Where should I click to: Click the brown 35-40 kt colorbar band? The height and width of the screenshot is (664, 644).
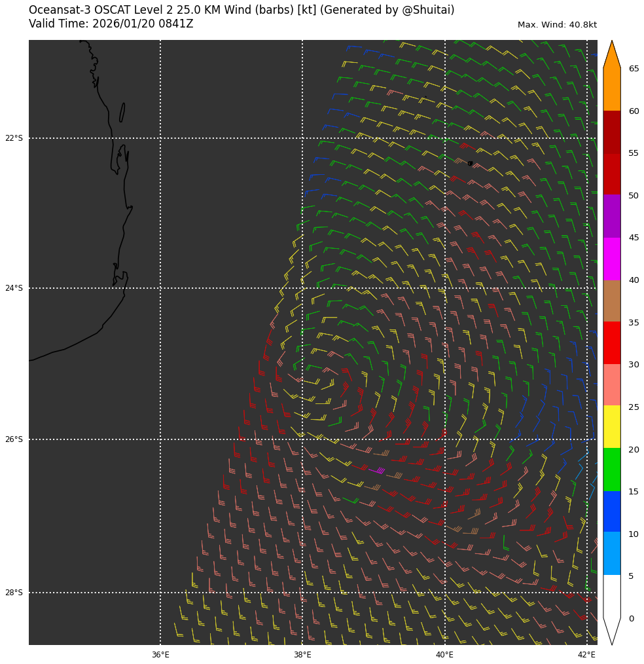click(x=611, y=301)
